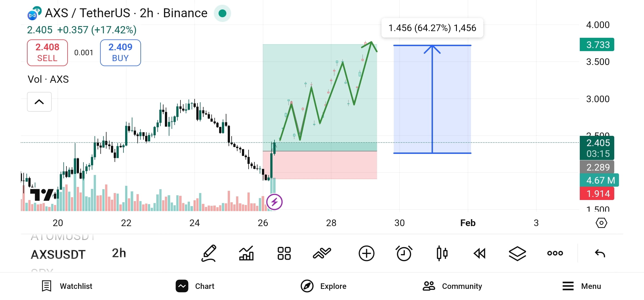The image size is (644, 300).
Task: Open the indicators icon on the toolbar
Action: [246, 253]
